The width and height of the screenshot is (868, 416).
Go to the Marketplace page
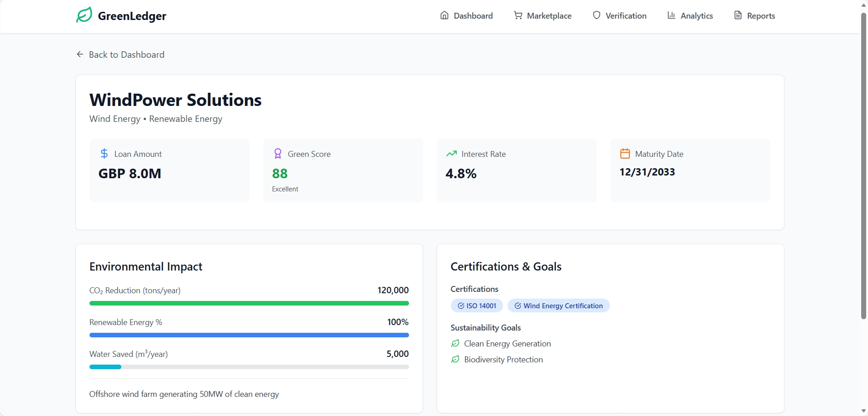[543, 16]
